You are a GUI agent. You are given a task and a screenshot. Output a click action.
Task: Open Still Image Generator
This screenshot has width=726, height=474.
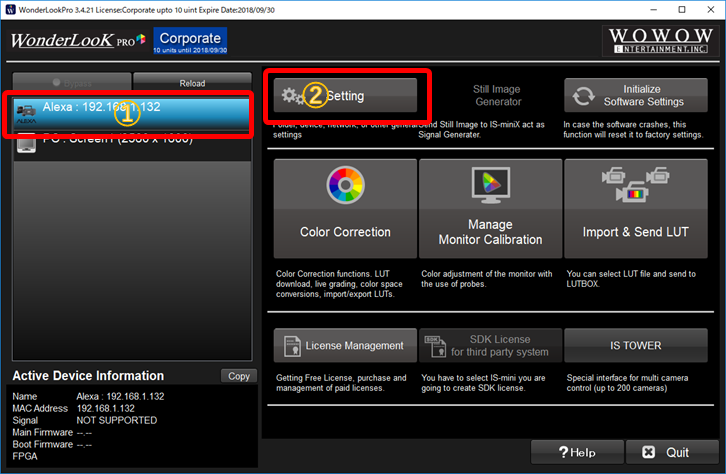click(x=497, y=95)
